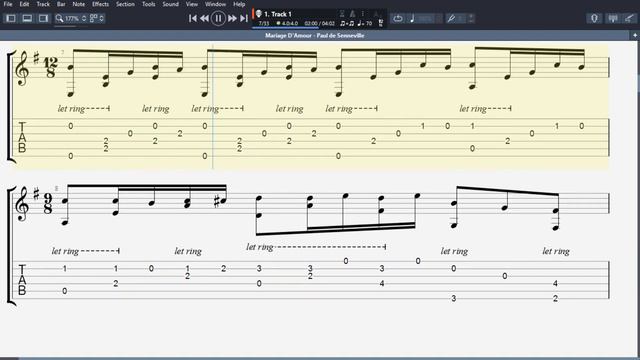Click the first let ring marking in bar 7
The width and height of the screenshot is (640, 360).
[71, 109]
